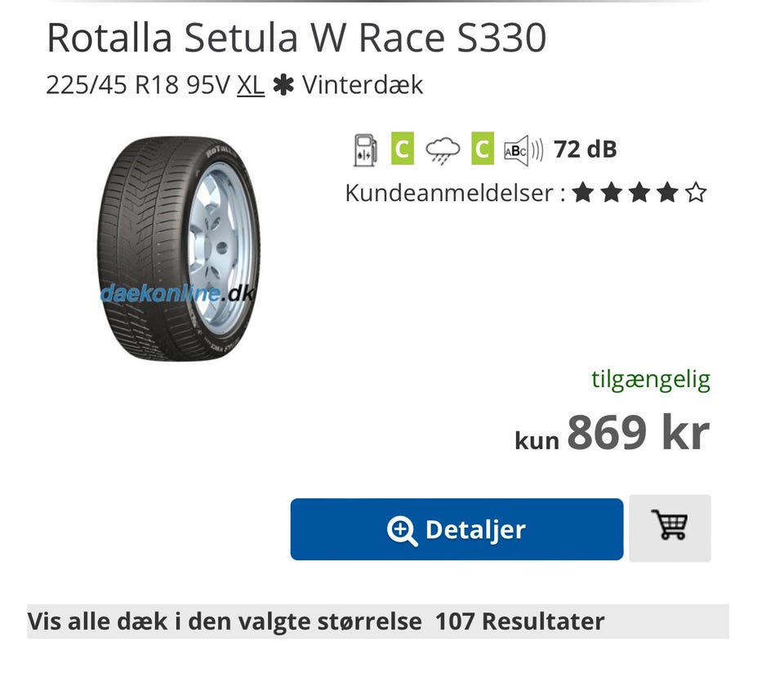The width and height of the screenshot is (784, 691).
Task: Open the Rotalla Setula W Race S330 title
Action: click(x=296, y=38)
